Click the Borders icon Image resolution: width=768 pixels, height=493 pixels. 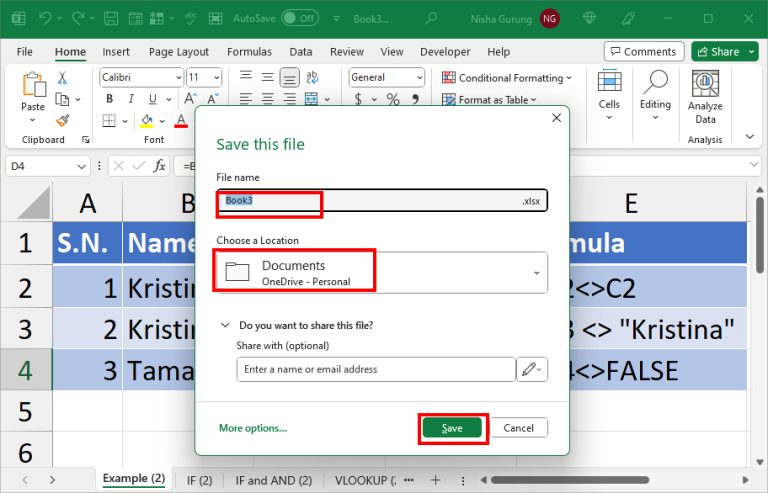pyautogui.click(x=109, y=120)
